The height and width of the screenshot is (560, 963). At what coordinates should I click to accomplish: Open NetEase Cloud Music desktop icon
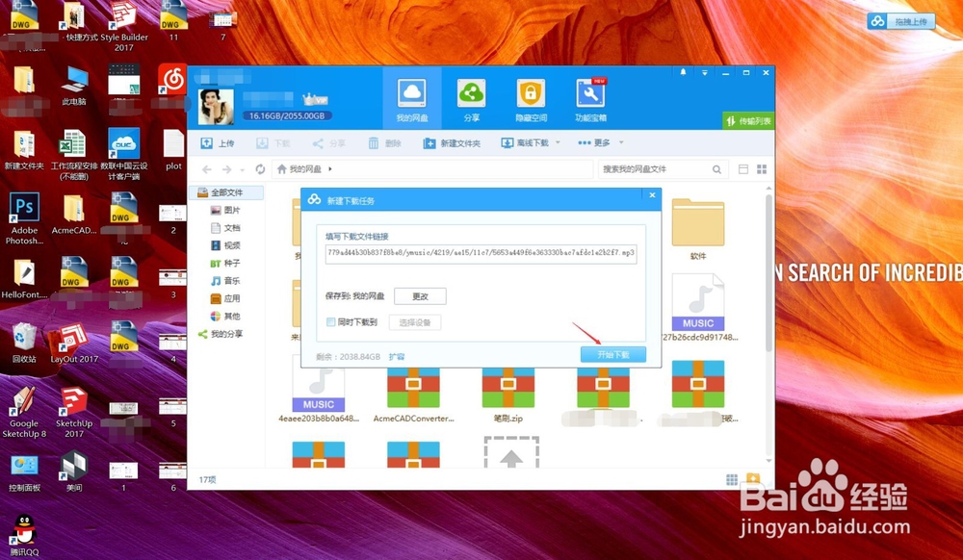(x=172, y=80)
